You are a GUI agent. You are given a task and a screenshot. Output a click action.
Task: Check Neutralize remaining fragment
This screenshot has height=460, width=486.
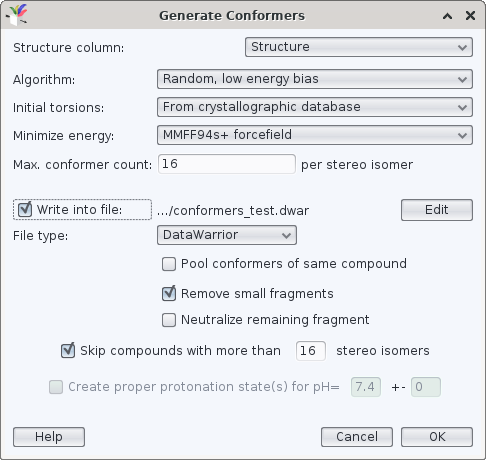tap(169, 320)
